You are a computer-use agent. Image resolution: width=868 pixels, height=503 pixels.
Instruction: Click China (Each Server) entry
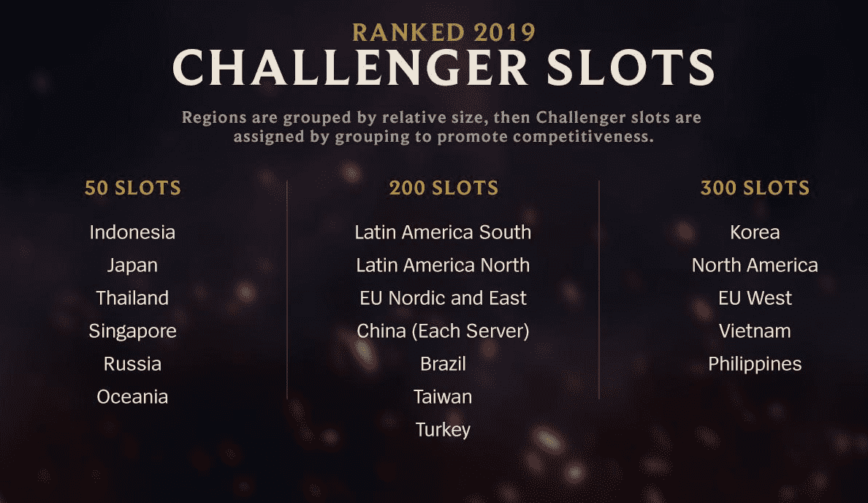(x=443, y=331)
